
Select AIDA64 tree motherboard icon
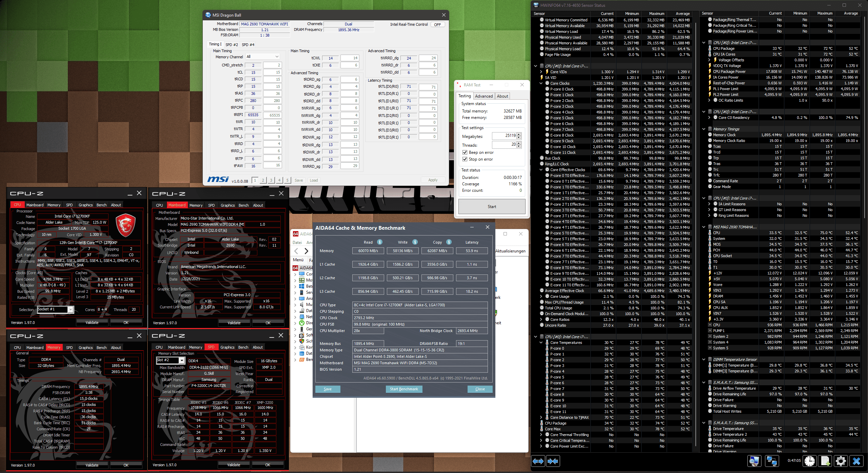pos(302,280)
